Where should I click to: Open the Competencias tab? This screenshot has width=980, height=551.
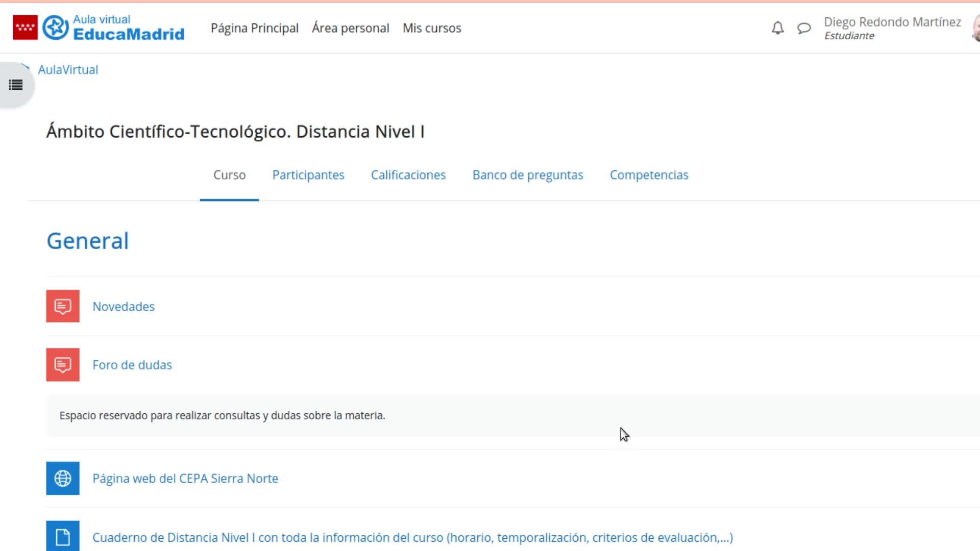tap(649, 175)
